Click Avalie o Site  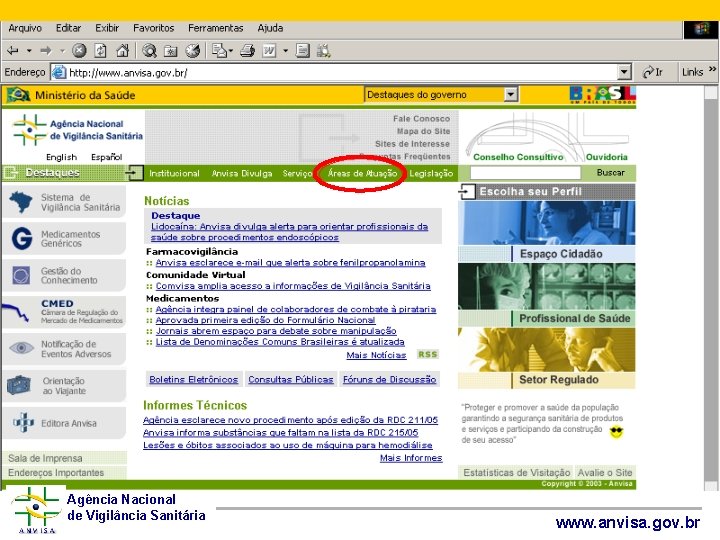point(605,472)
